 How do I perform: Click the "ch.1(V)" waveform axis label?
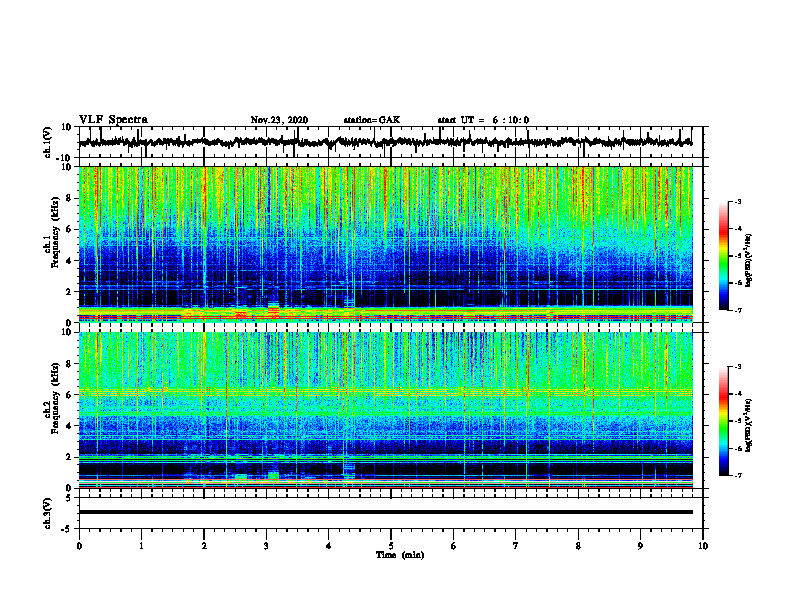(48, 142)
